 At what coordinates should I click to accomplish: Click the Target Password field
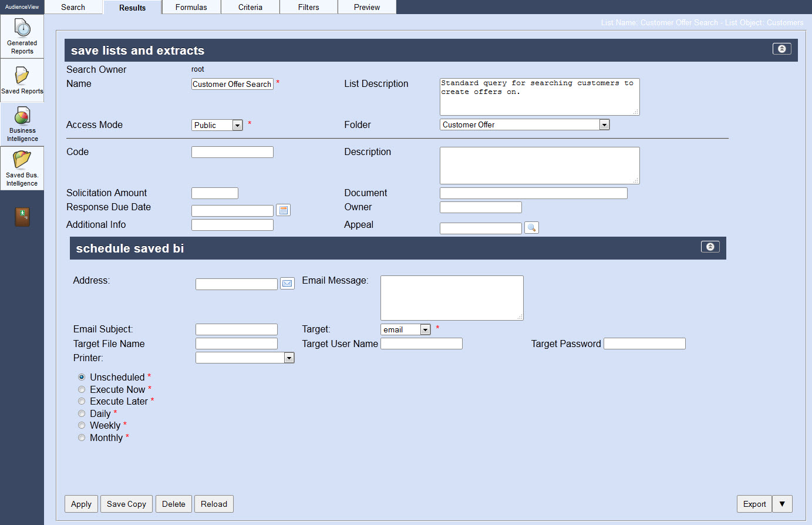(x=645, y=344)
